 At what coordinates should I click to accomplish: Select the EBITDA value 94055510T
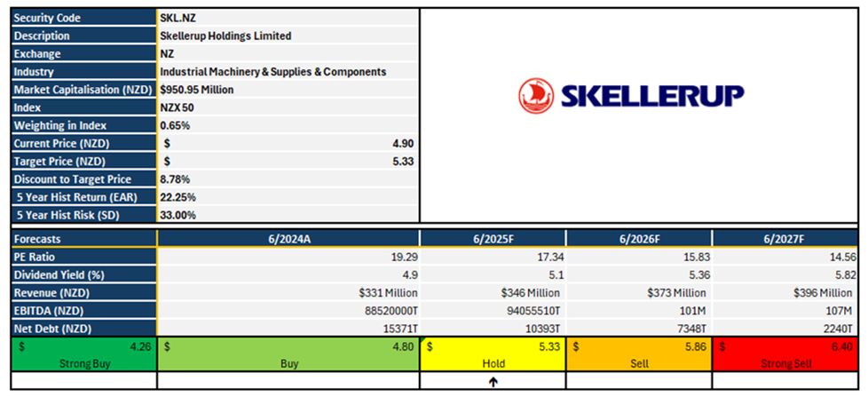pyautogui.click(x=493, y=310)
